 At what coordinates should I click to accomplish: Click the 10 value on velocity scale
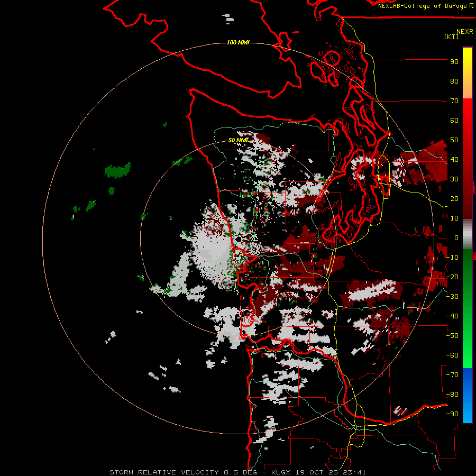(x=454, y=218)
